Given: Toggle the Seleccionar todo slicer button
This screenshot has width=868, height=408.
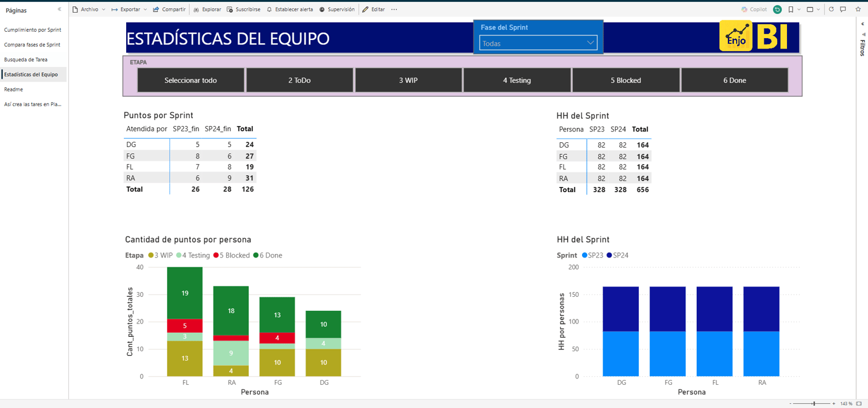Looking at the screenshot, I should [x=190, y=80].
